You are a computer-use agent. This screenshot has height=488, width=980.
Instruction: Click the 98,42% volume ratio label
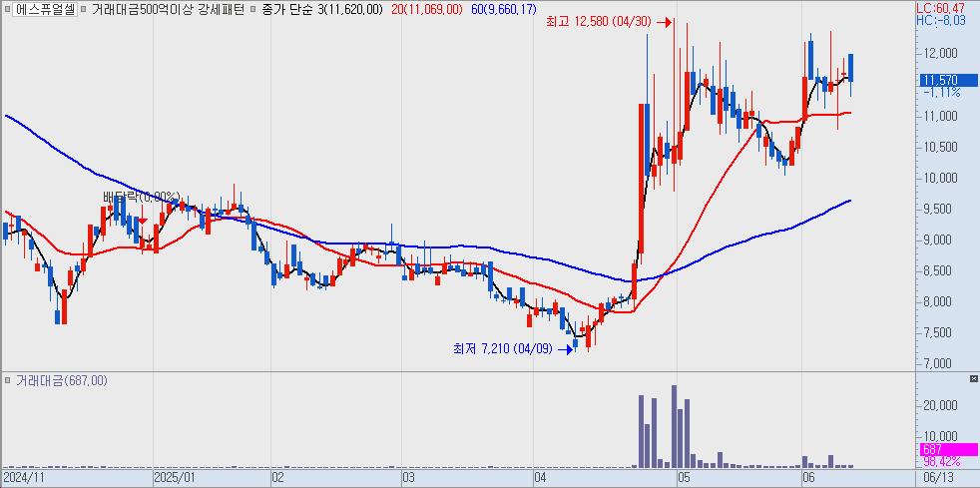pos(941,462)
